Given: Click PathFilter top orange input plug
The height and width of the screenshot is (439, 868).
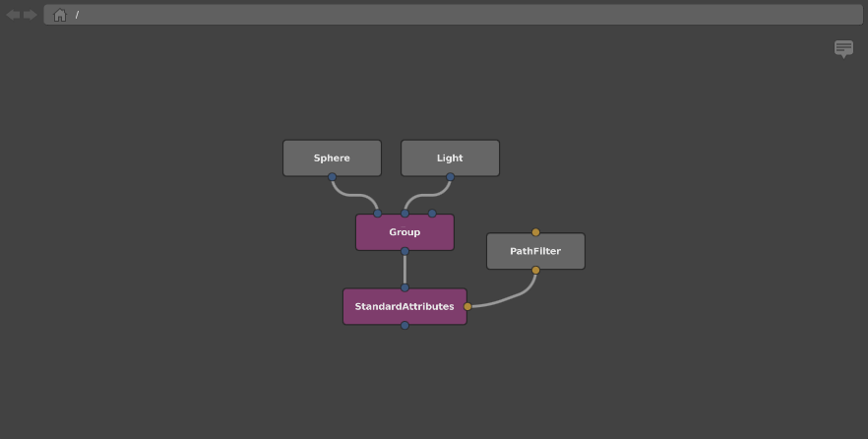Looking at the screenshot, I should tap(535, 232).
